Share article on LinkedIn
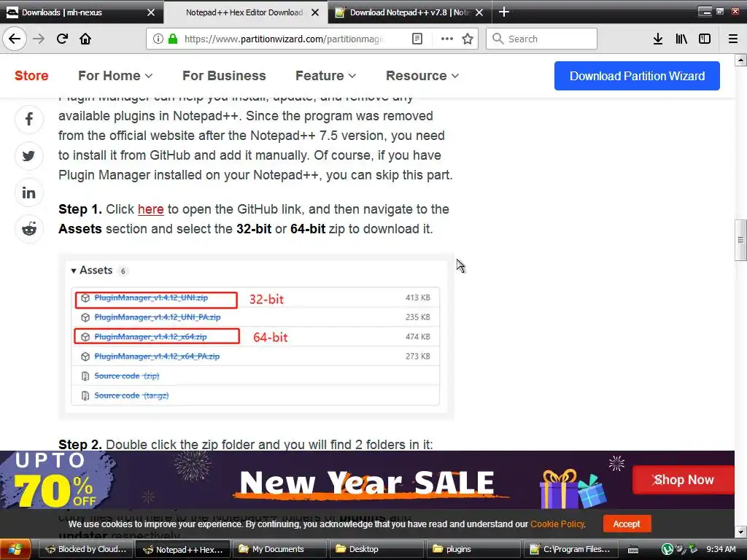Image resolution: width=747 pixels, height=560 pixels. tap(29, 192)
